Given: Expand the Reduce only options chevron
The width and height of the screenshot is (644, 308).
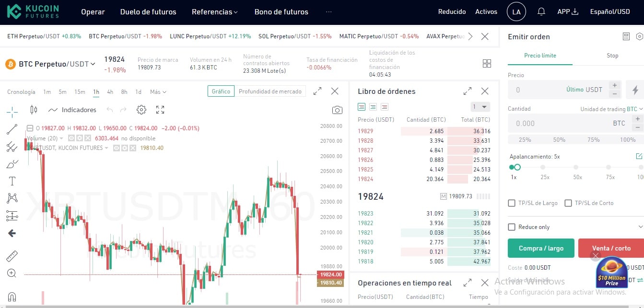Looking at the screenshot, I should 640,227.
